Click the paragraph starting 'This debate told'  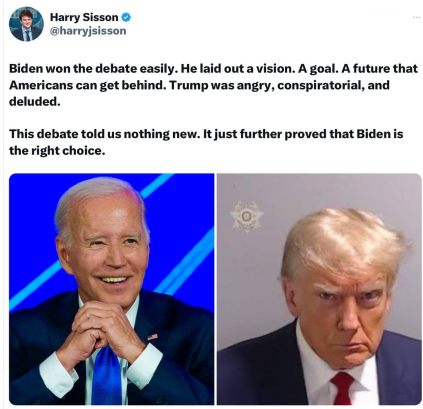click(206, 142)
